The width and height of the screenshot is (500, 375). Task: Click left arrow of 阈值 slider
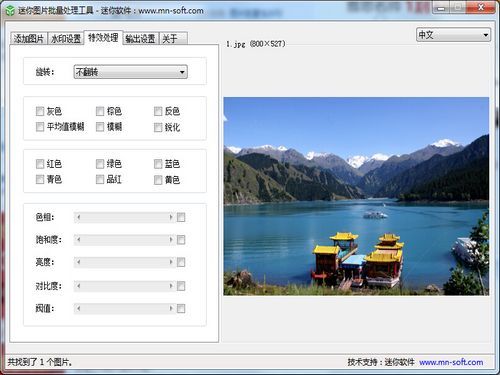tap(79, 308)
